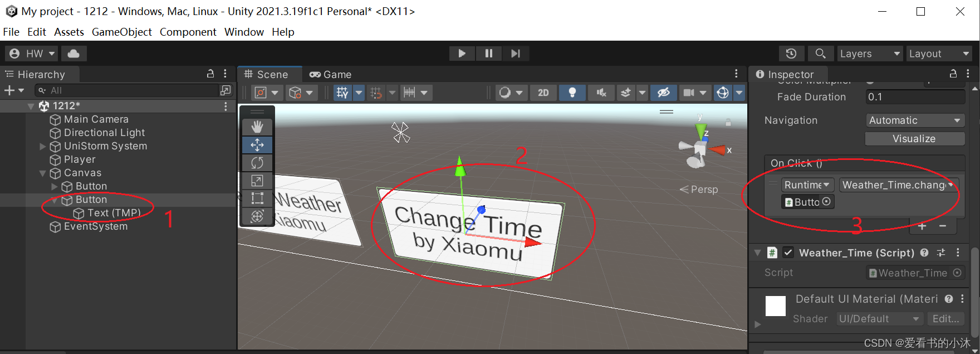Open the Window menu
The height and width of the screenshot is (354, 980).
(x=244, y=32)
